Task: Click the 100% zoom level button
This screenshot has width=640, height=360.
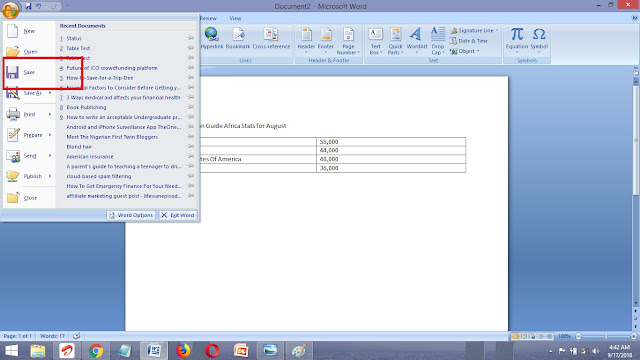Action: pyautogui.click(x=564, y=336)
